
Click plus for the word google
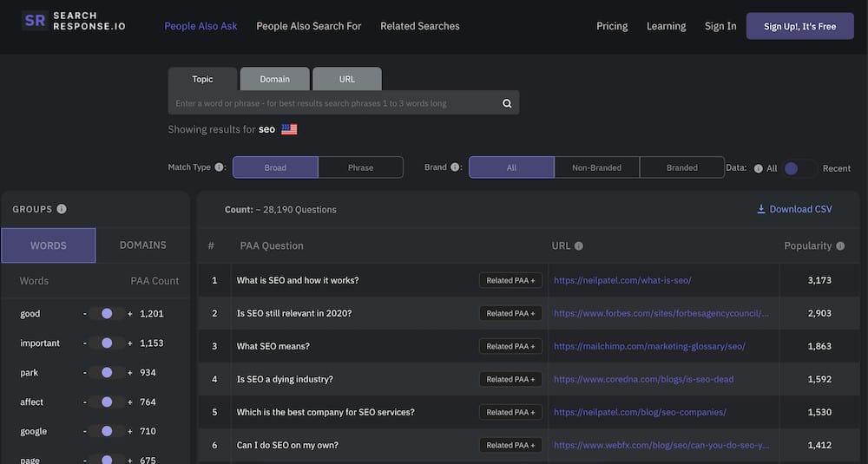click(130, 431)
